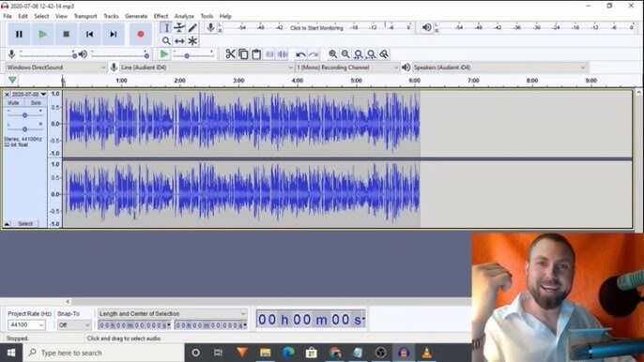Select the Envelope tool

[x=179, y=28]
